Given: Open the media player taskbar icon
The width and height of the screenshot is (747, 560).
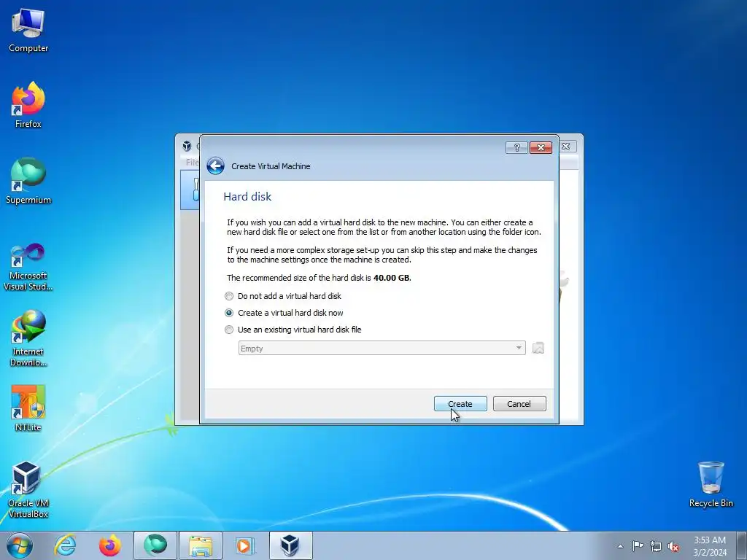Looking at the screenshot, I should [245, 545].
